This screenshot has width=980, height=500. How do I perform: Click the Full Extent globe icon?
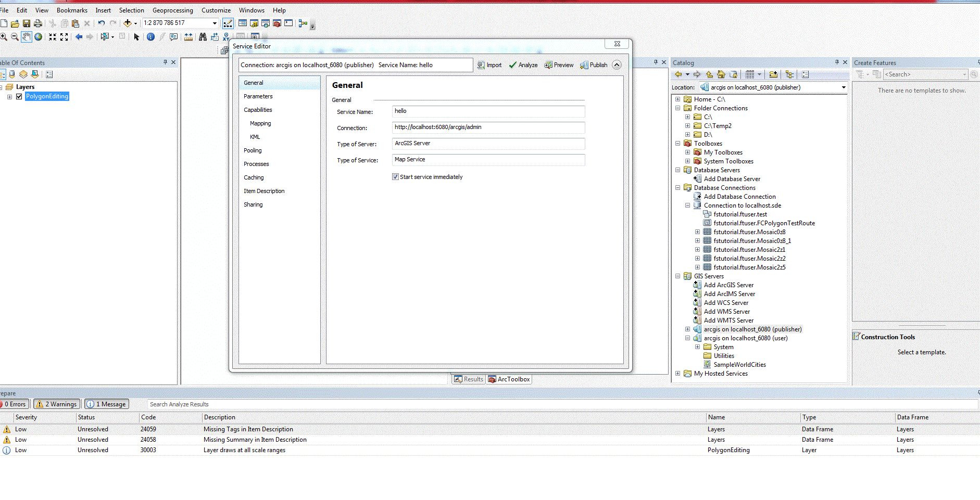coord(38,37)
